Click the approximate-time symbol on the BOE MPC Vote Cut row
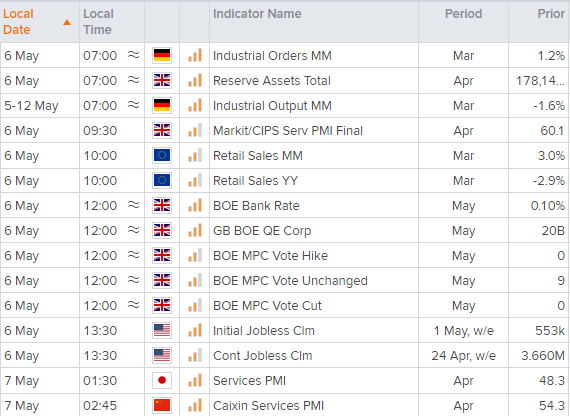Viewport: 570px width, 416px height. coord(133,305)
